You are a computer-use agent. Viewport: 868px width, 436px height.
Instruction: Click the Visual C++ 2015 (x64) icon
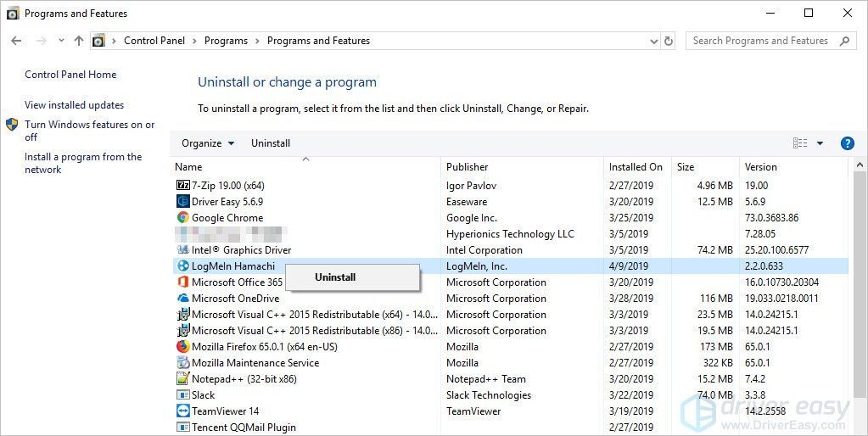tap(182, 314)
